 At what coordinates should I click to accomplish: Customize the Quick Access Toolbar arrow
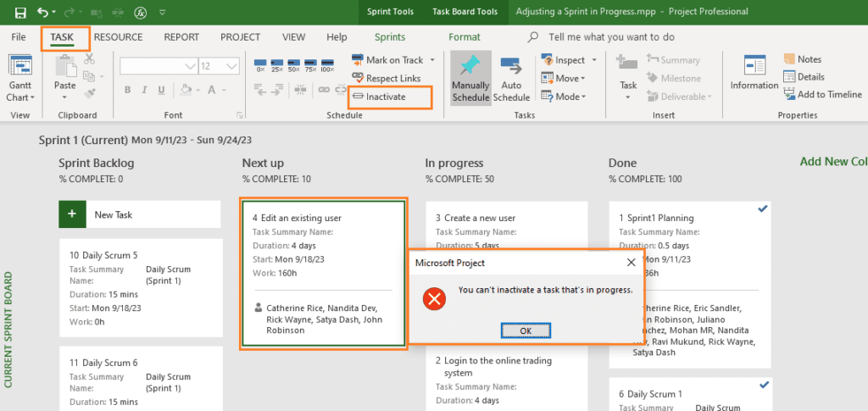(x=162, y=12)
